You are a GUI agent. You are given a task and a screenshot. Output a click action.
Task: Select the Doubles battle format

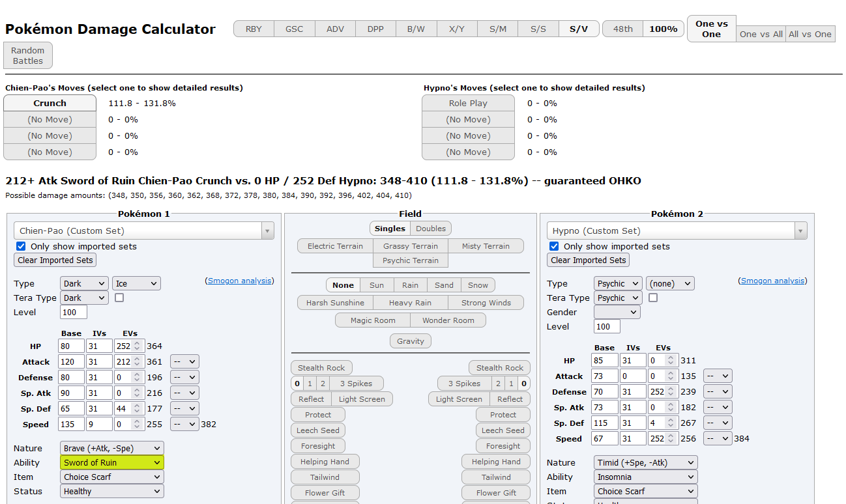click(x=431, y=229)
